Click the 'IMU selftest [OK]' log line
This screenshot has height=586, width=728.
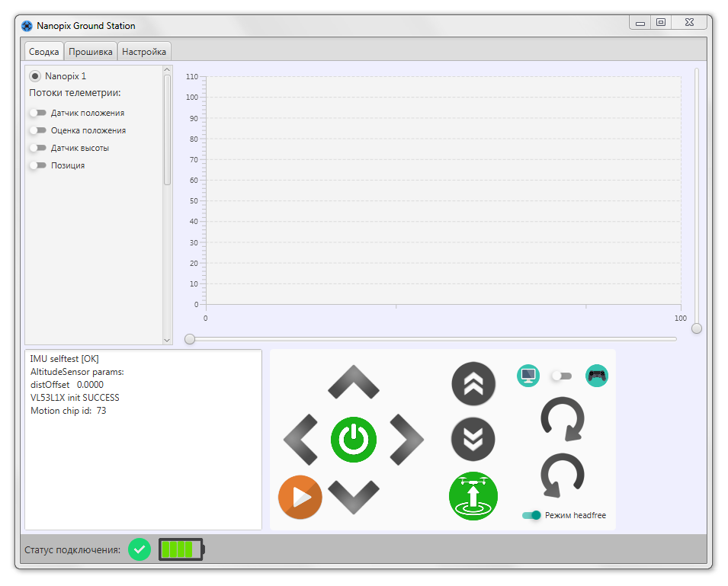pyautogui.click(x=65, y=359)
